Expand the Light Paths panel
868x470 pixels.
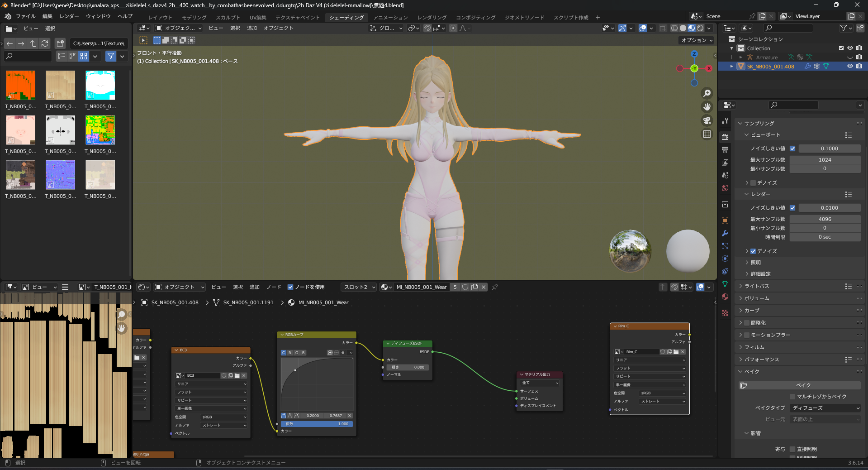click(757, 286)
